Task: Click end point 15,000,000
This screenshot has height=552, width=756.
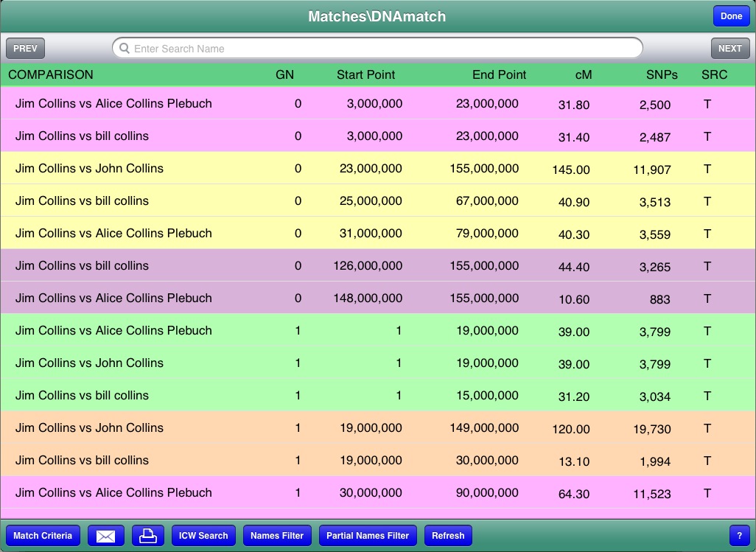Action: [487, 395]
